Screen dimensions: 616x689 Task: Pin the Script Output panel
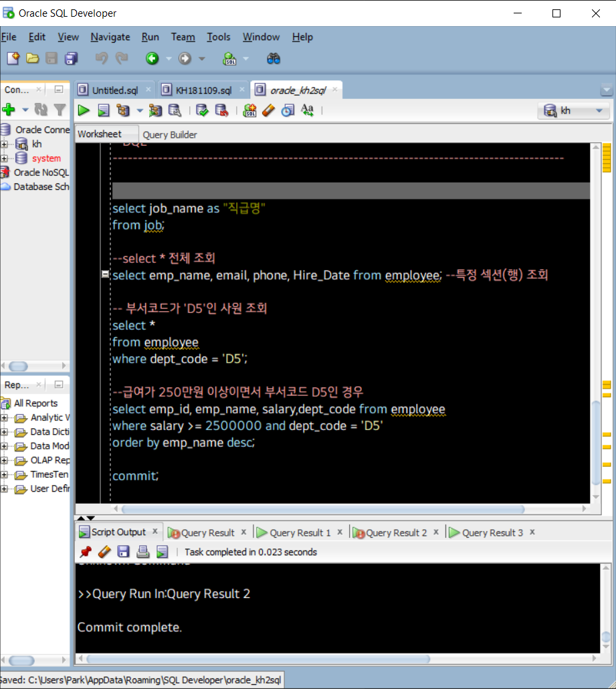pos(85,551)
